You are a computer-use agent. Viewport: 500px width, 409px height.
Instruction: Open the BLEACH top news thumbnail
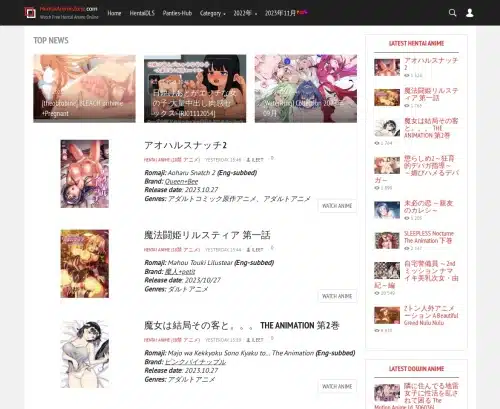[x=84, y=89]
